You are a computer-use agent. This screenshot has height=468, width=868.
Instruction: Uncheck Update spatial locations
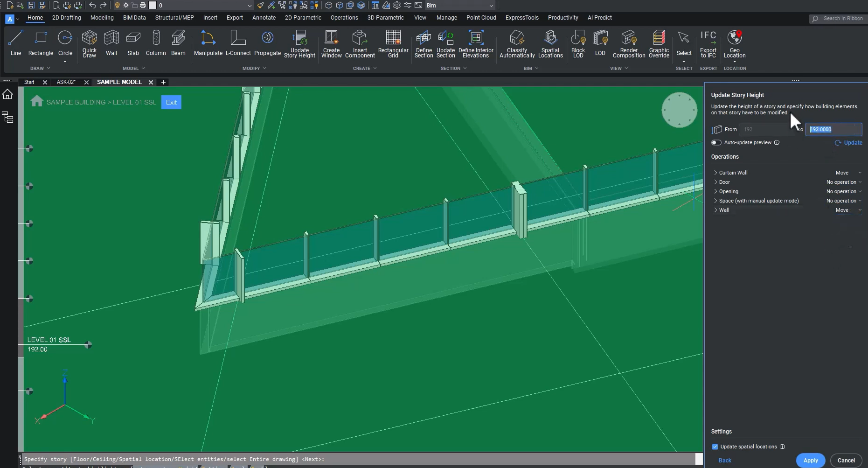click(x=714, y=447)
